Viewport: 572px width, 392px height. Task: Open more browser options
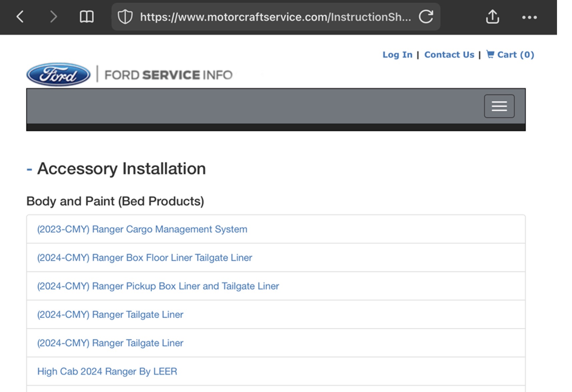[x=530, y=17]
